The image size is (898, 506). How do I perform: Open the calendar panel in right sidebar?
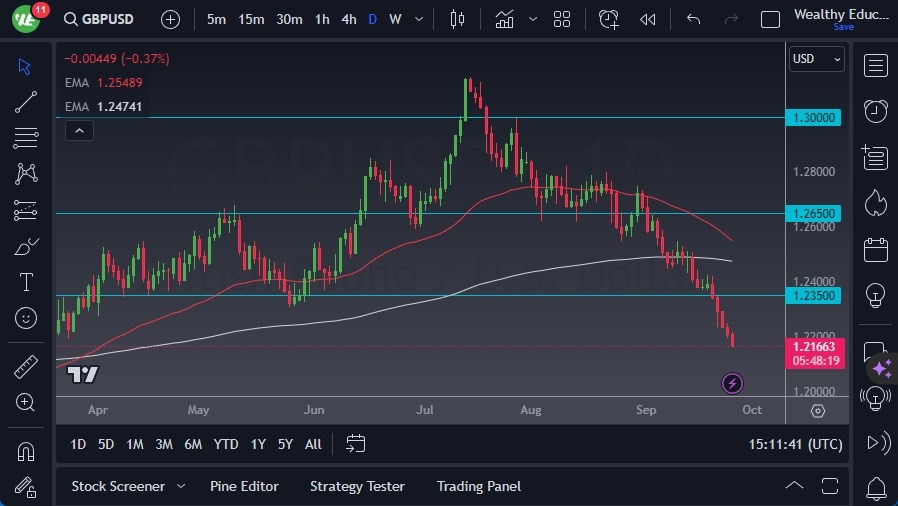[876, 249]
